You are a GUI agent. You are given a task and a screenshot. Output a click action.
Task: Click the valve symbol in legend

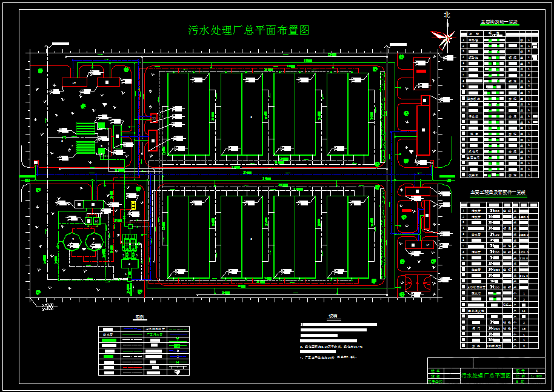178,362
